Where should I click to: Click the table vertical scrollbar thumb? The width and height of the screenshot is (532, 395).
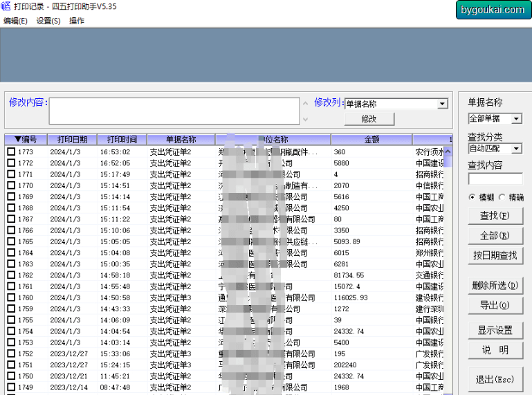coord(448,162)
